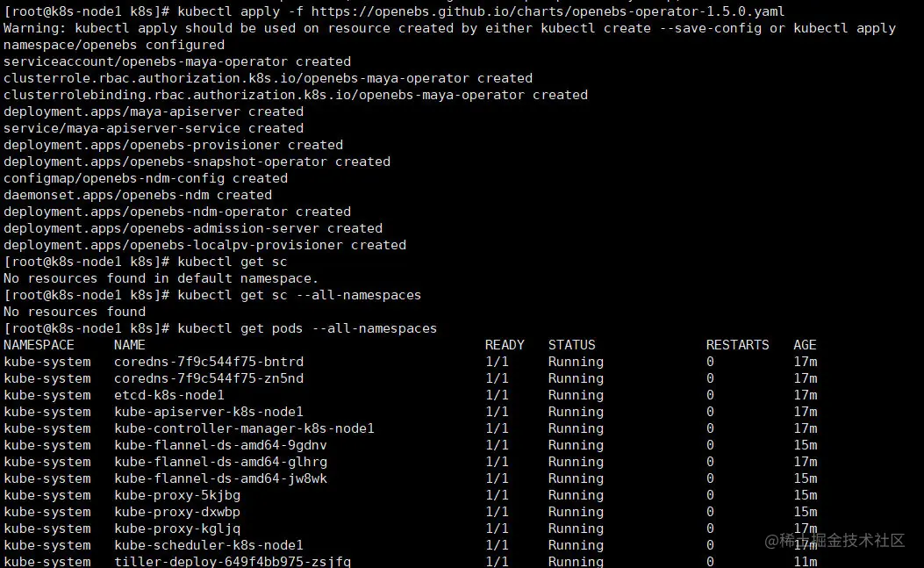Click 'deployment.apps/openebs-snapshot-operator created' line
This screenshot has width=924, height=568.
point(197,162)
